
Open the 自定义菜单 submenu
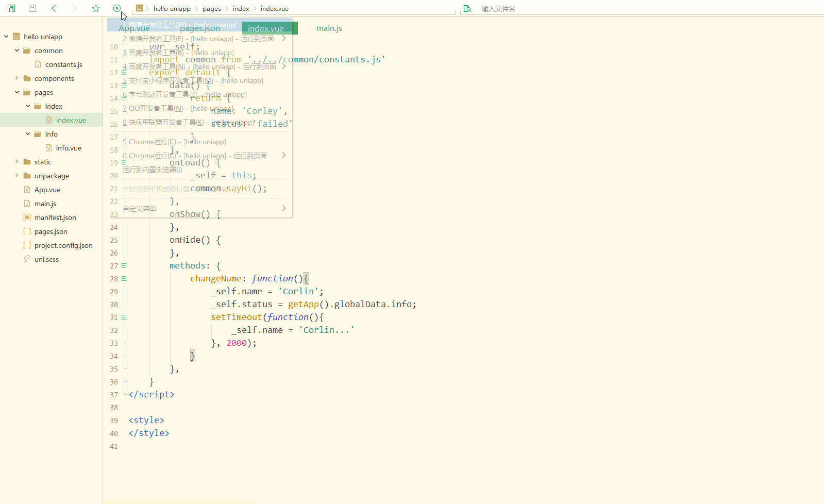click(x=199, y=209)
